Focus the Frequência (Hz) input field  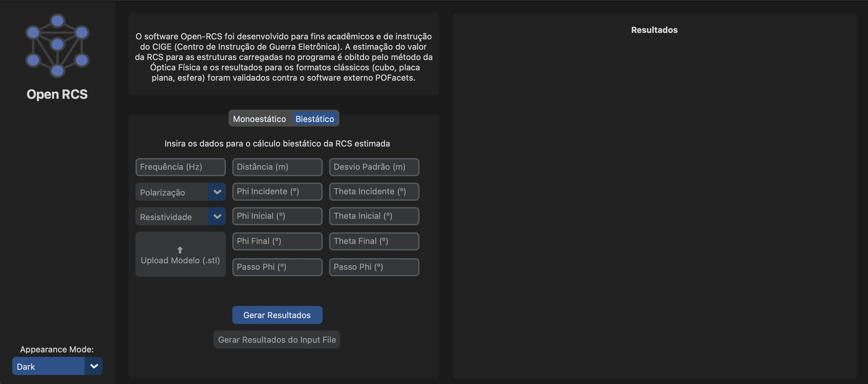[x=180, y=167]
